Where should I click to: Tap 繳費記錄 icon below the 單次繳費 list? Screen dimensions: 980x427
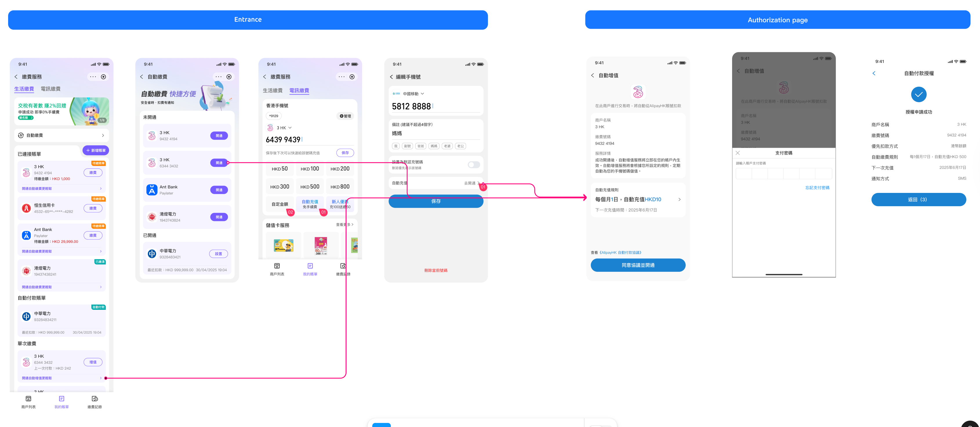click(x=95, y=399)
